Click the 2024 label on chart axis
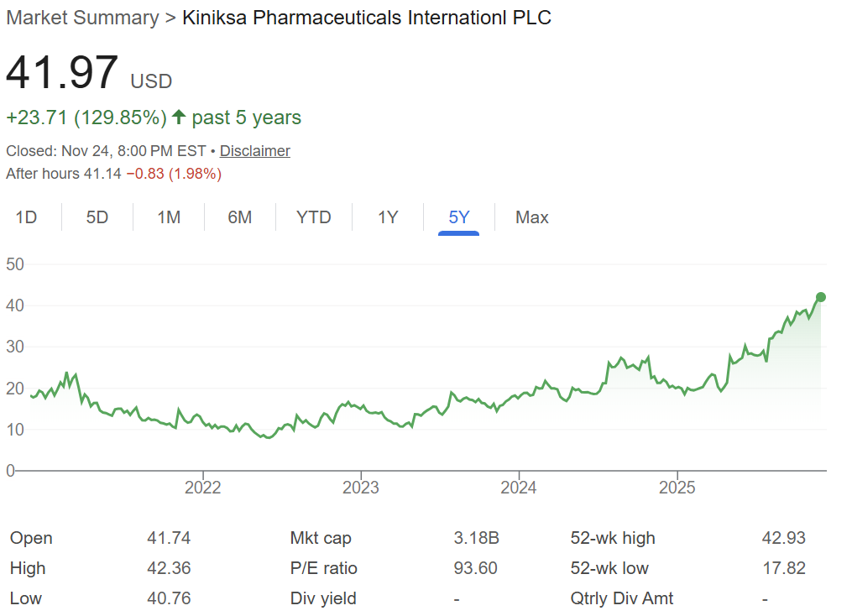The image size is (852, 616). (520, 488)
